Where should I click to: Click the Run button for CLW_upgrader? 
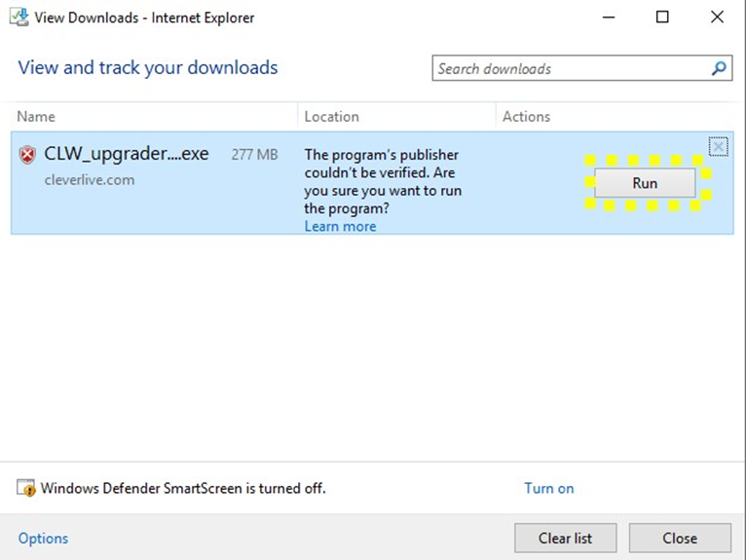645,183
